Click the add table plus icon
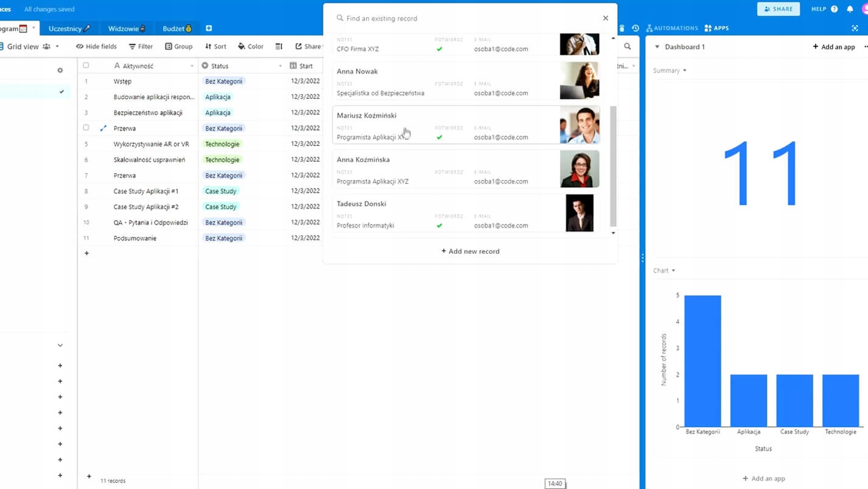This screenshot has width=868, height=489. pyautogui.click(x=209, y=29)
